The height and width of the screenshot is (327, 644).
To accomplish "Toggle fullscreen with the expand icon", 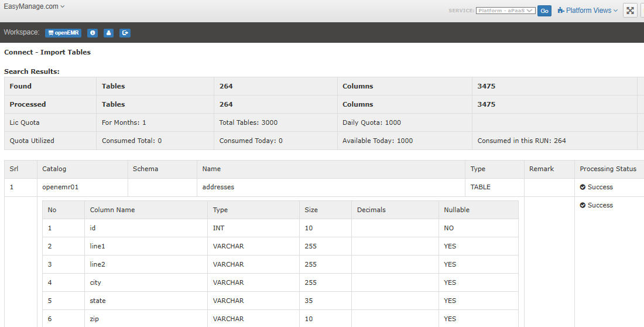I will point(630,11).
